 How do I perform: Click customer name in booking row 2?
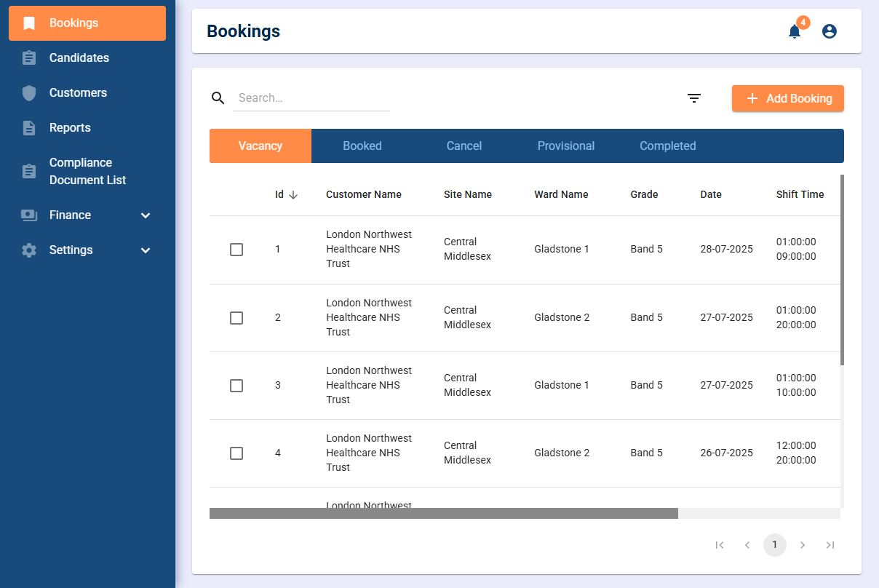coord(369,317)
